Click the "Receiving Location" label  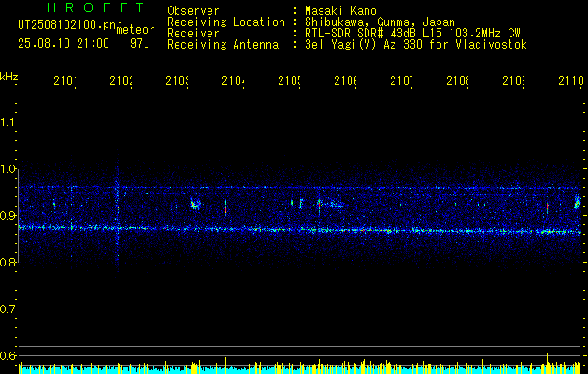coord(226,22)
